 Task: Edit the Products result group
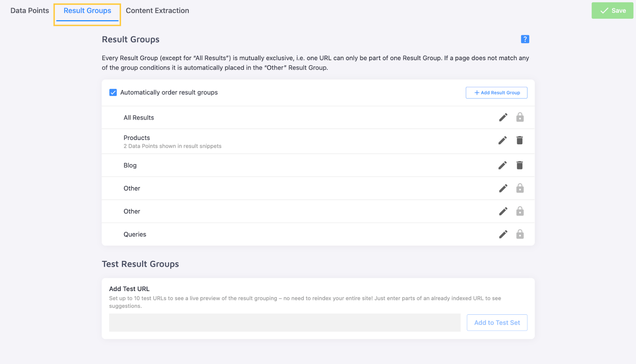tap(503, 140)
